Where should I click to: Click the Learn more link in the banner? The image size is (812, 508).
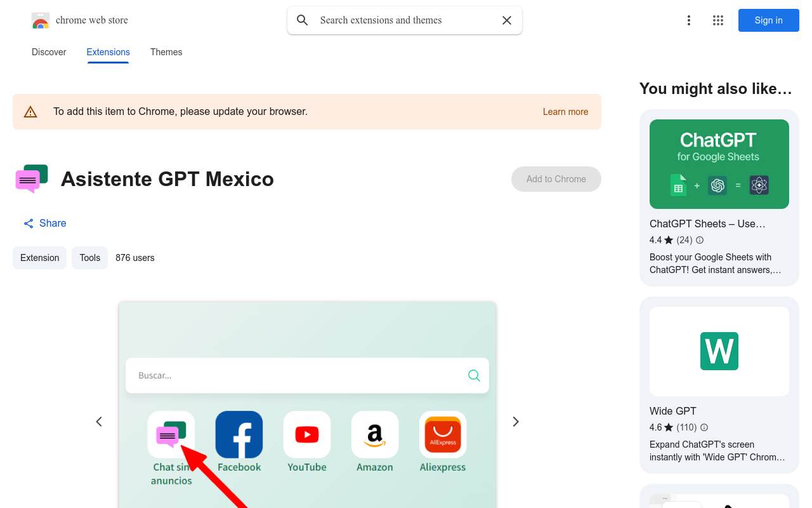[x=565, y=111]
